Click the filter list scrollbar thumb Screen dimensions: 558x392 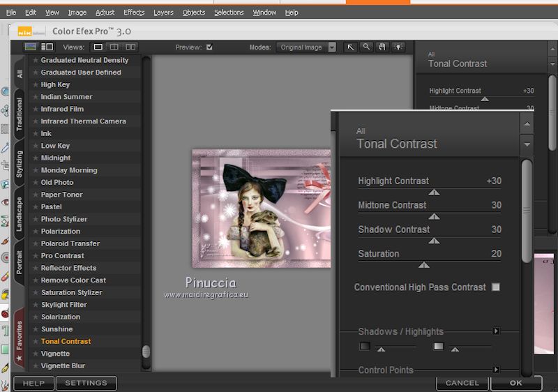146,352
